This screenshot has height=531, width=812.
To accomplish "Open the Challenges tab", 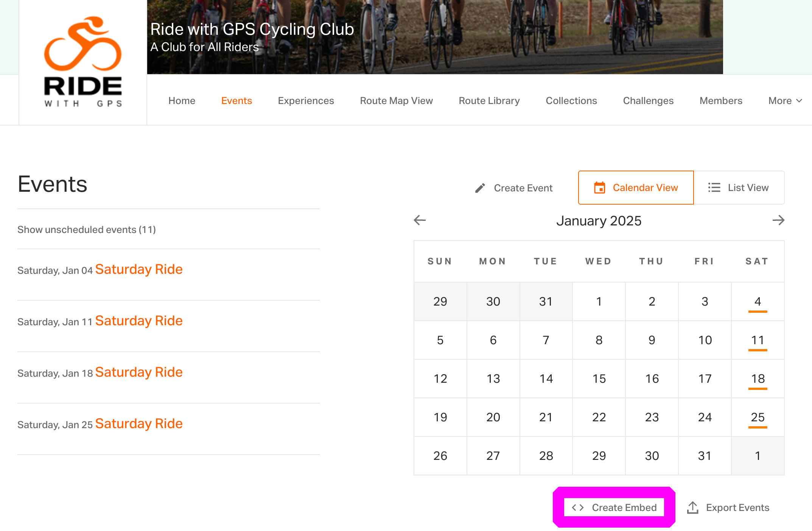I will click(648, 101).
